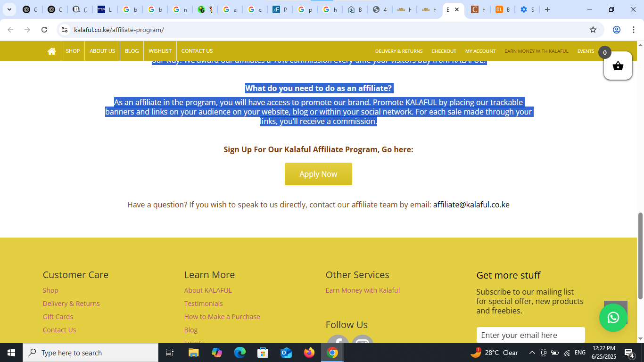644x362 pixels.
Task: Click the taskbar search box
Action: pos(91,353)
